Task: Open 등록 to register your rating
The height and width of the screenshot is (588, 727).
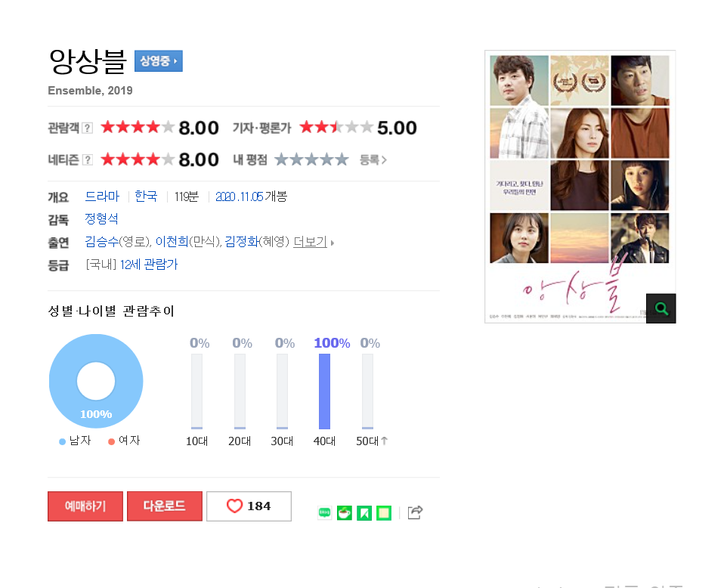Action: coord(373,160)
